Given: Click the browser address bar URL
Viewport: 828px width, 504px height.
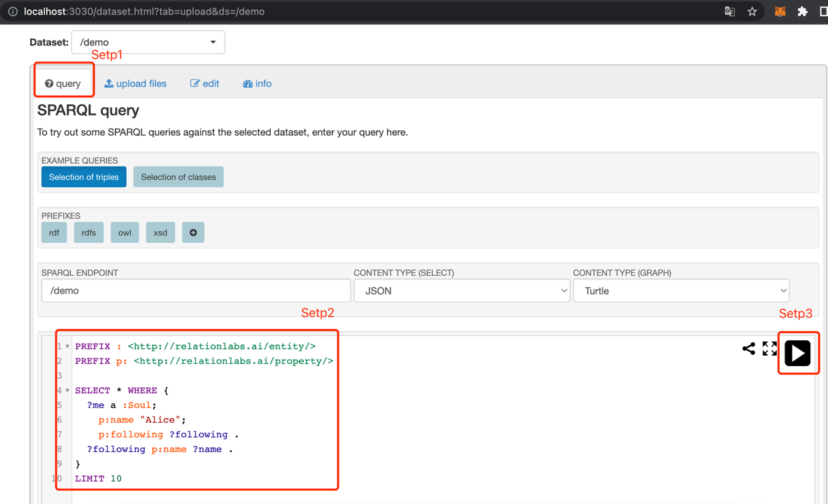Looking at the screenshot, I should point(144,12).
